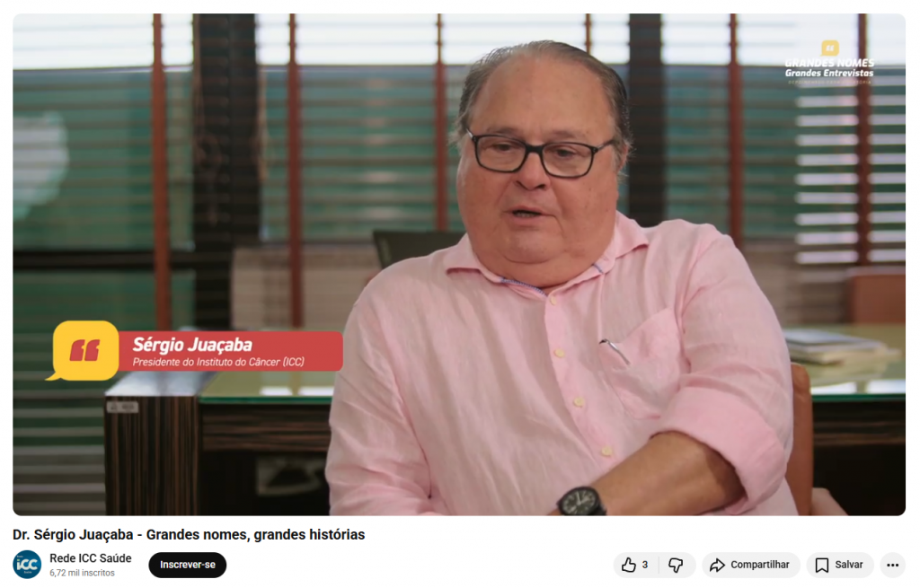Click the wristwatch shown in the video
This screenshot has height=588, width=920.
(581, 501)
